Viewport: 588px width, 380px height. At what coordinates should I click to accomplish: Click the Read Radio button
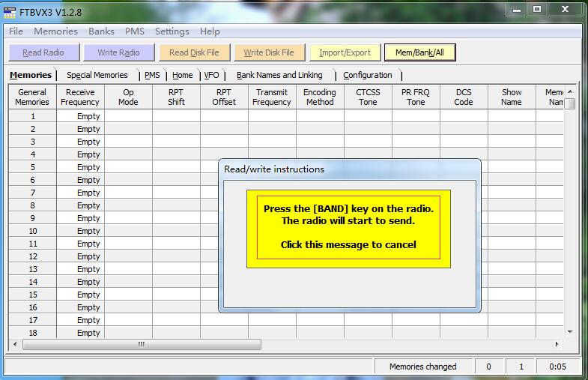[43, 52]
